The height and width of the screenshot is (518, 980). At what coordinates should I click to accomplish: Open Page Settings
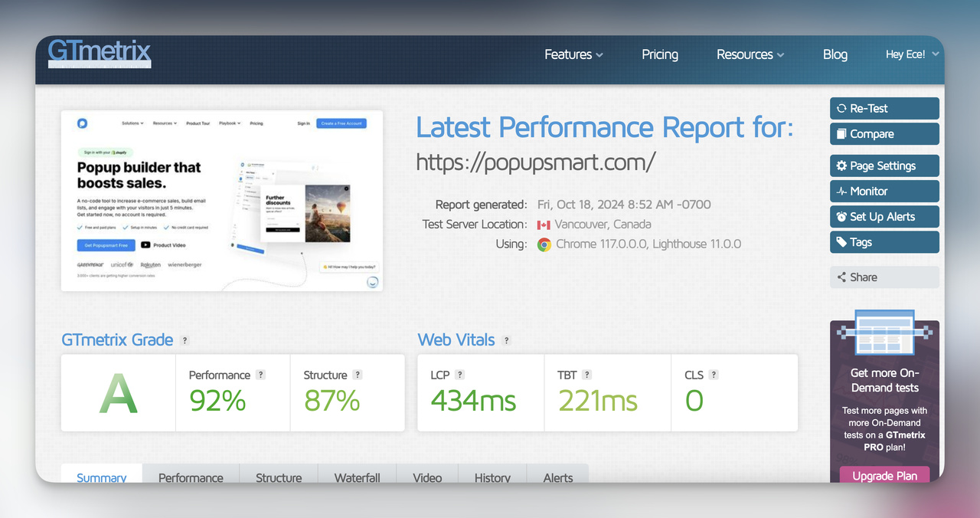tap(884, 166)
